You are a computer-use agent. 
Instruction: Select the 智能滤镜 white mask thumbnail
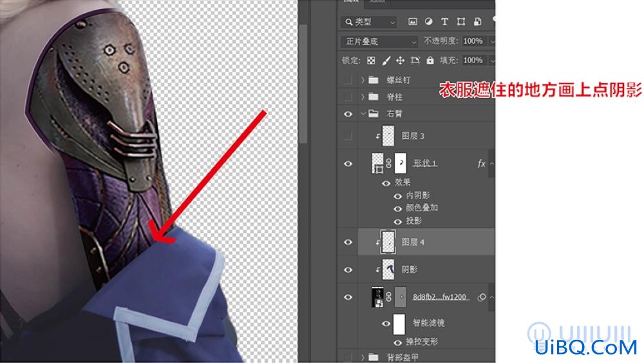click(399, 324)
